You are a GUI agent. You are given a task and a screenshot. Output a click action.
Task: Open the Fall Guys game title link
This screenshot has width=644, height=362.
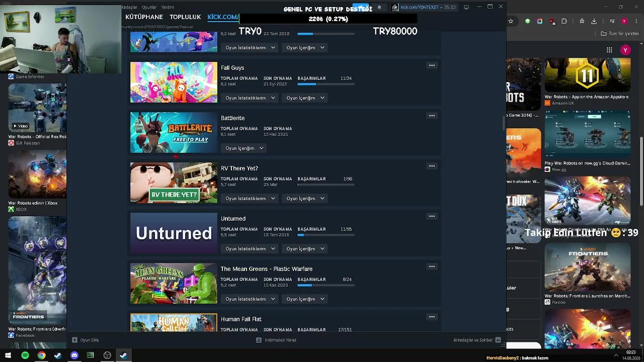click(x=232, y=68)
